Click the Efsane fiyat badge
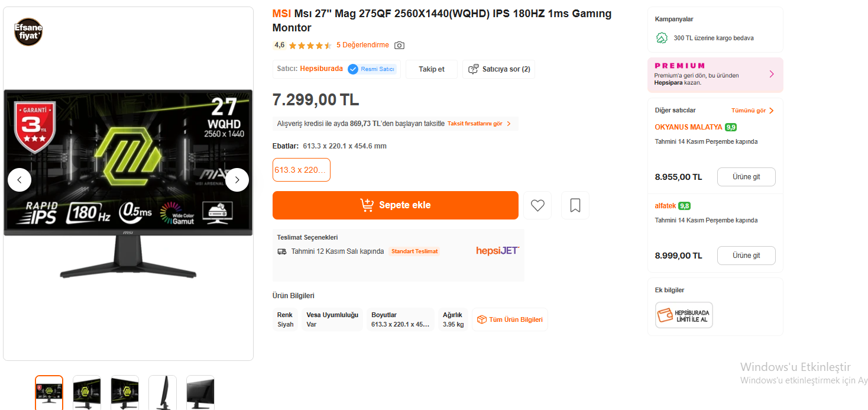Viewport: 868px width, 410px height. click(28, 32)
